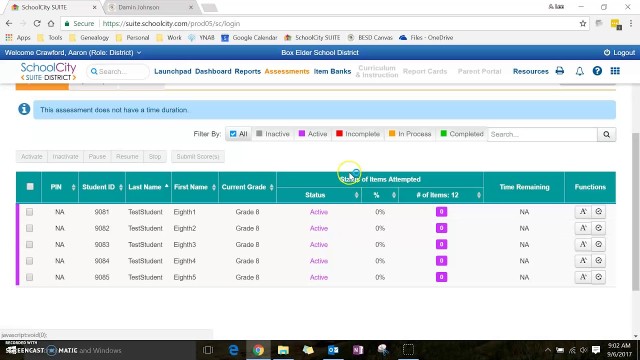Open the Item Banks menu
The image size is (640, 360).
pyautogui.click(x=332, y=71)
